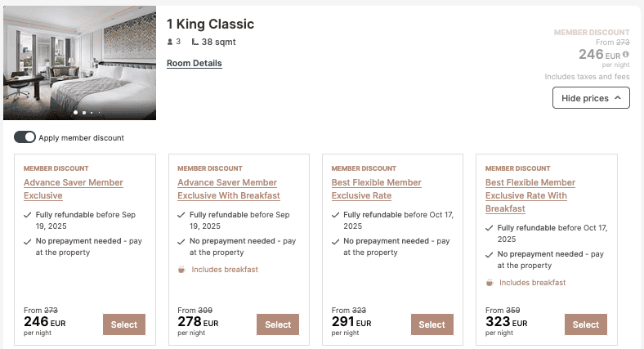The width and height of the screenshot is (644, 349).
Task: Select the 323 EUR rate
Action: tap(585, 324)
